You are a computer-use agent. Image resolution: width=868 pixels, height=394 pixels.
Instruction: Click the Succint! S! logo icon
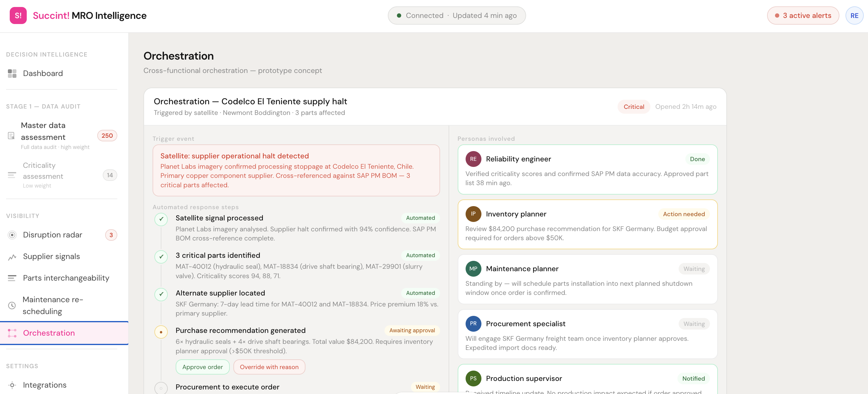point(18,16)
